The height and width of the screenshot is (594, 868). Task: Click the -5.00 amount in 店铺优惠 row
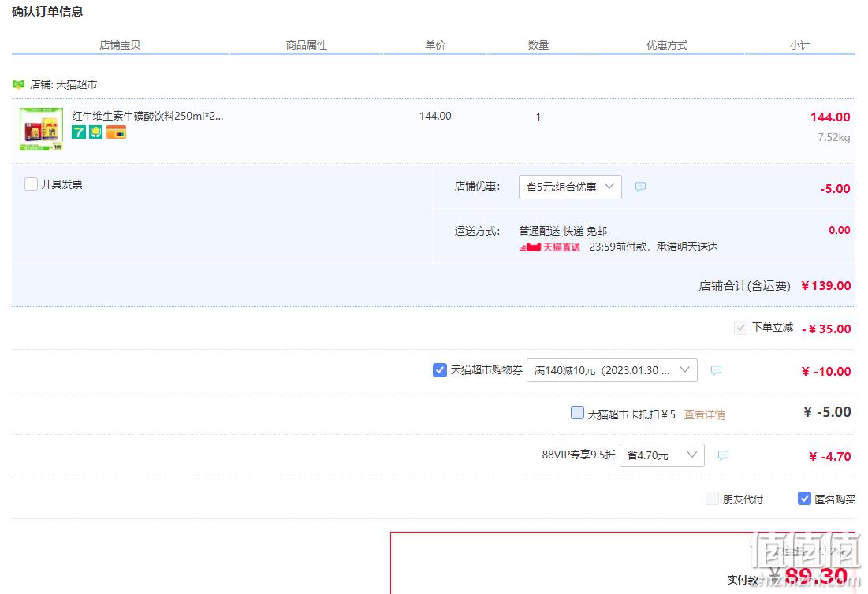[x=835, y=188]
